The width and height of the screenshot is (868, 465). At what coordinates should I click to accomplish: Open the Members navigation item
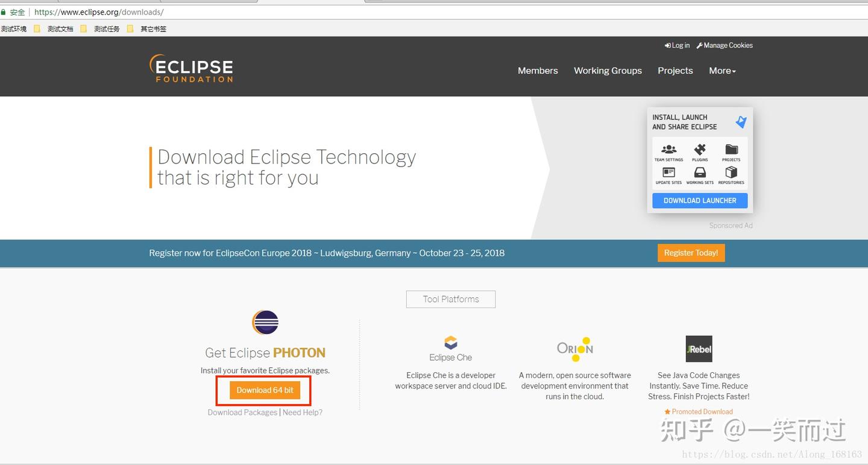coord(538,71)
